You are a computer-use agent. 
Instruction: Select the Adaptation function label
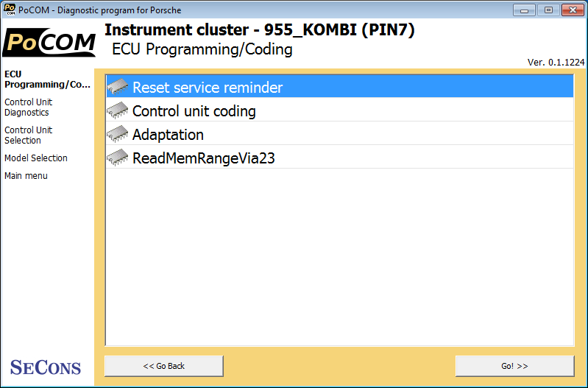[168, 135]
